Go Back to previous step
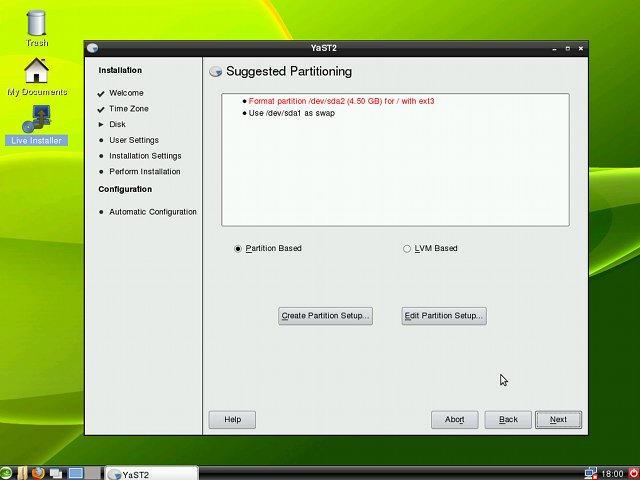 click(508, 420)
